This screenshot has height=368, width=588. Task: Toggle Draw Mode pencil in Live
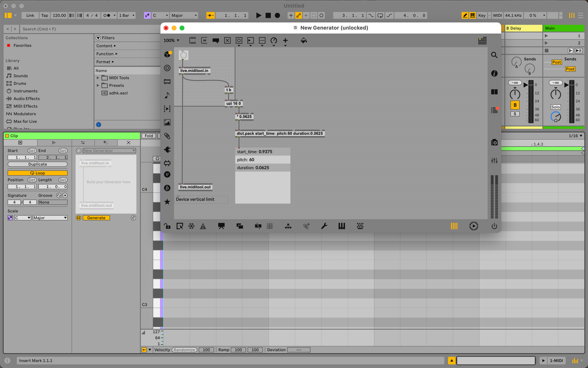tap(465, 15)
